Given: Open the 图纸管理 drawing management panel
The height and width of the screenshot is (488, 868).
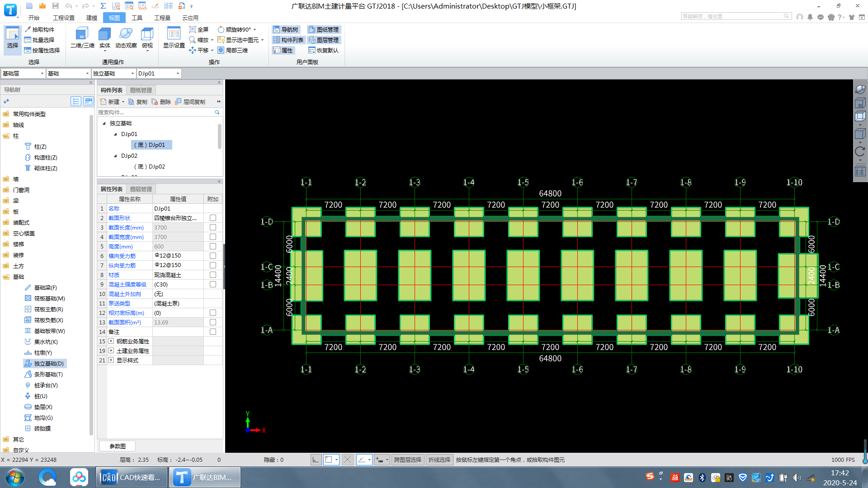Looking at the screenshot, I should 324,29.
